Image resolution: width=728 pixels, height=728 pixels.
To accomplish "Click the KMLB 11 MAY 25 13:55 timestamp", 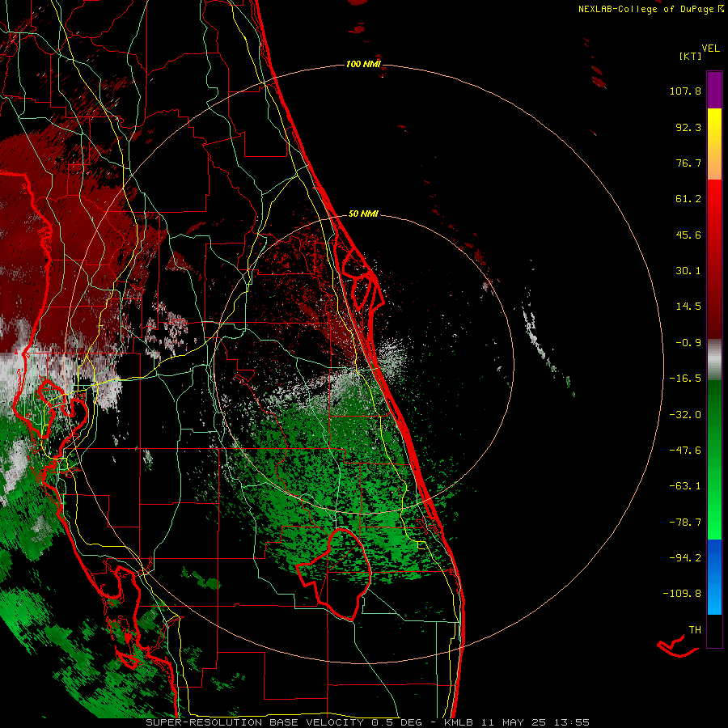I will (517, 722).
